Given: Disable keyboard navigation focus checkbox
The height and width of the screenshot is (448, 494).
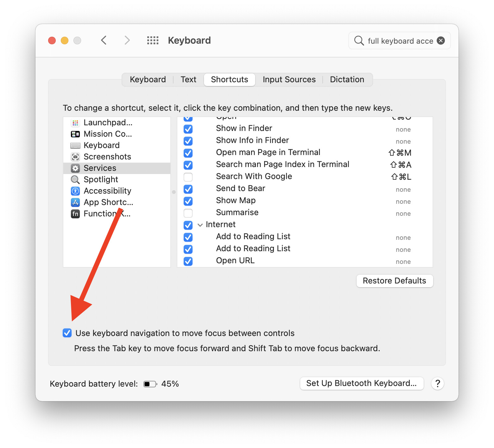Looking at the screenshot, I should click(x=67, y=333).
